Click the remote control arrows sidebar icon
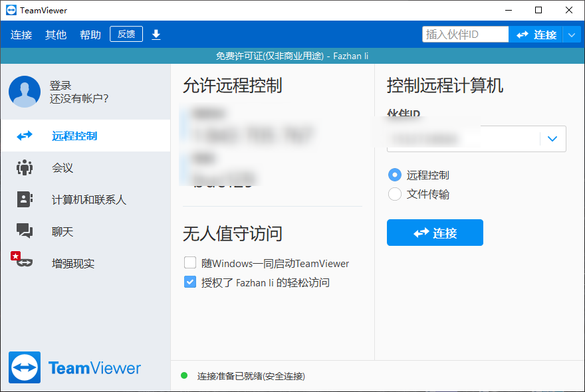The height and width of the screenshot is (392, 585). pyautogui.click(x=25, y=136)
